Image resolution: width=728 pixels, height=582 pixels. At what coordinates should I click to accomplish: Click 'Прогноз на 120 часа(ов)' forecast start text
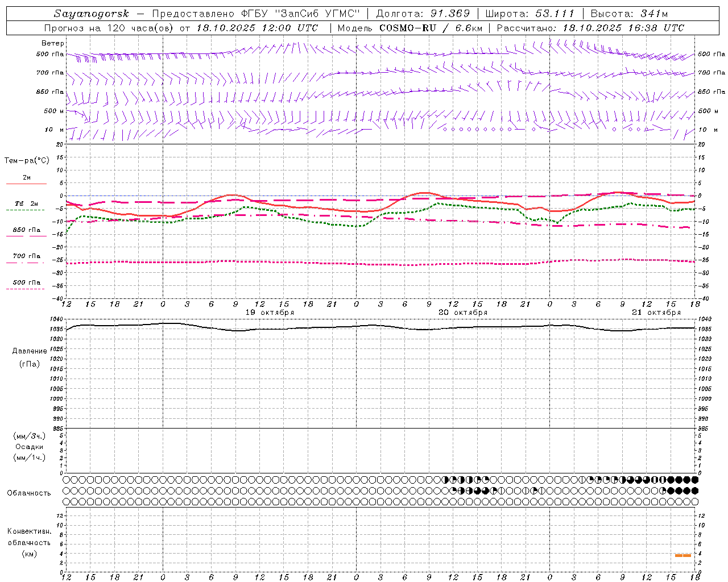click(x=110, y=28)
